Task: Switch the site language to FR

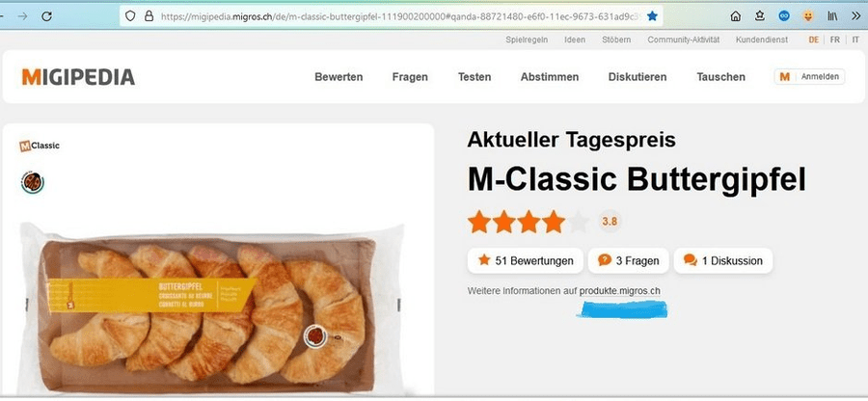Action: 834,40
